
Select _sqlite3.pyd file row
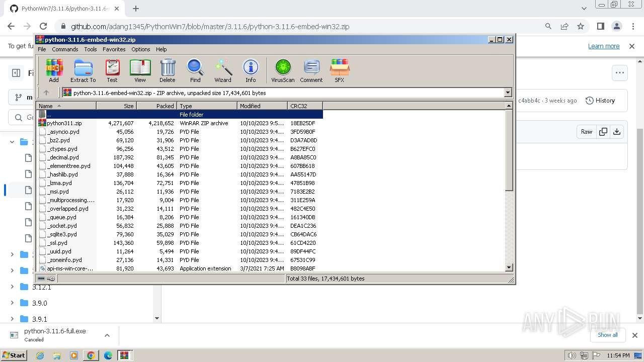[180, 234]
